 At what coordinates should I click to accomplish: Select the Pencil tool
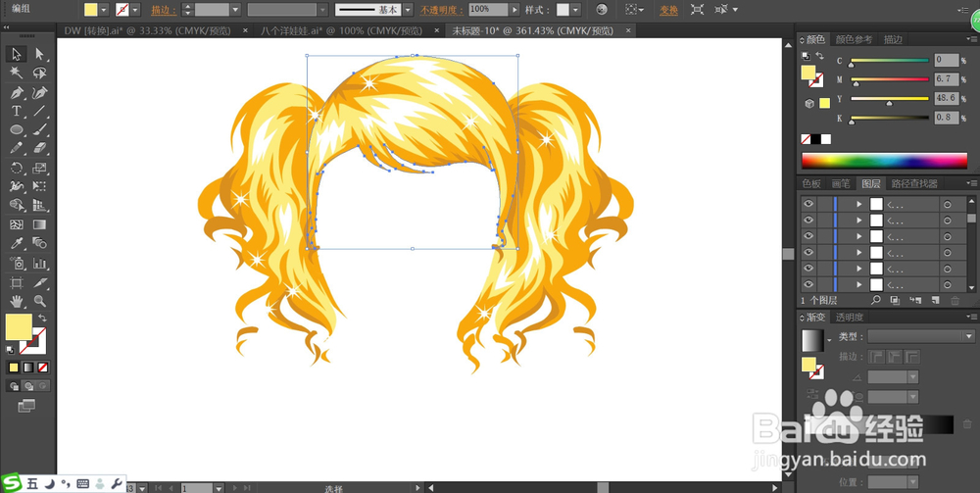click(x=17, y=149)
